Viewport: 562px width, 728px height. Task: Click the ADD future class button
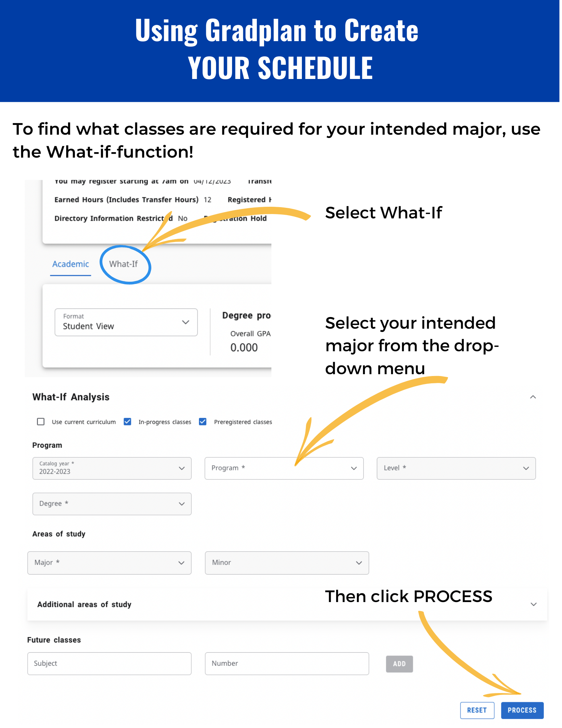click(x=399, y=664)
